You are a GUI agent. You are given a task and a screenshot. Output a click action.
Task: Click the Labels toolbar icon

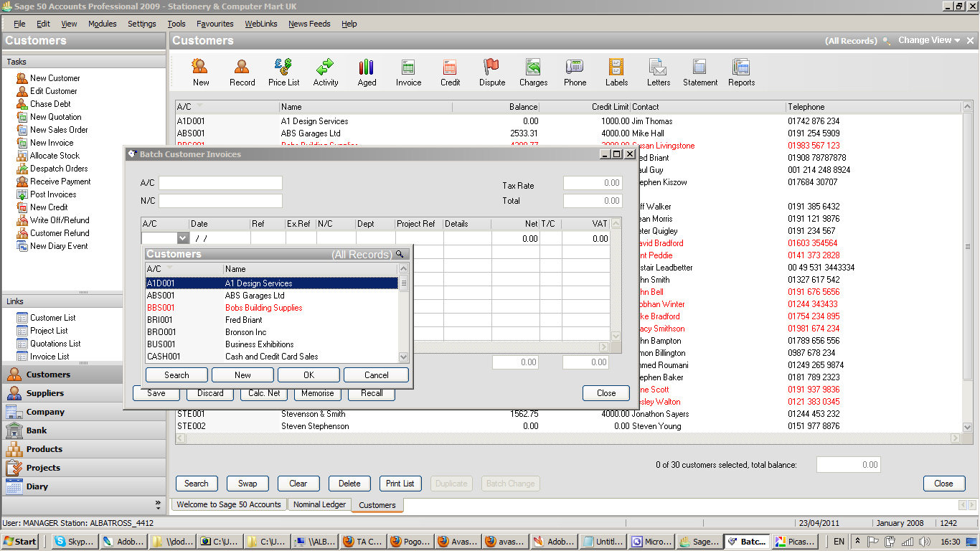[x=617, y=72]
